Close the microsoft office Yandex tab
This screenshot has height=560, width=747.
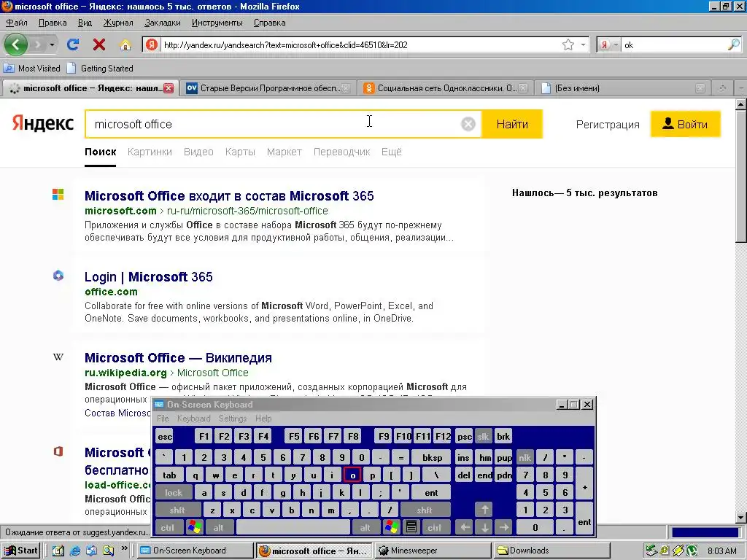(169, 88)
